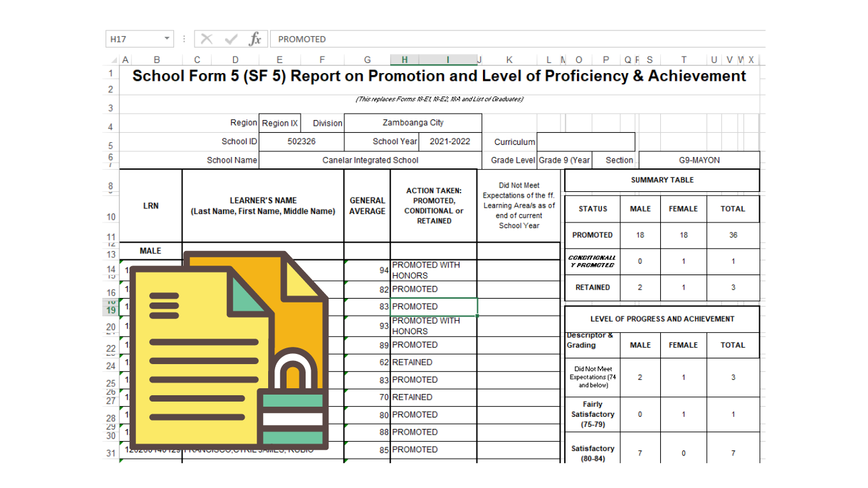Select the 'STATUS' header in summary table
This screenshot has height=488, width=868.
593,209
